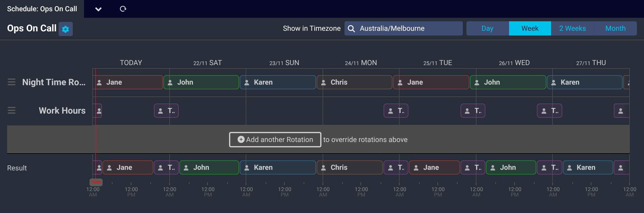Click Add another Rotation button
The height and width of the screenshot is (213, 644).
(x=275, y=140)
